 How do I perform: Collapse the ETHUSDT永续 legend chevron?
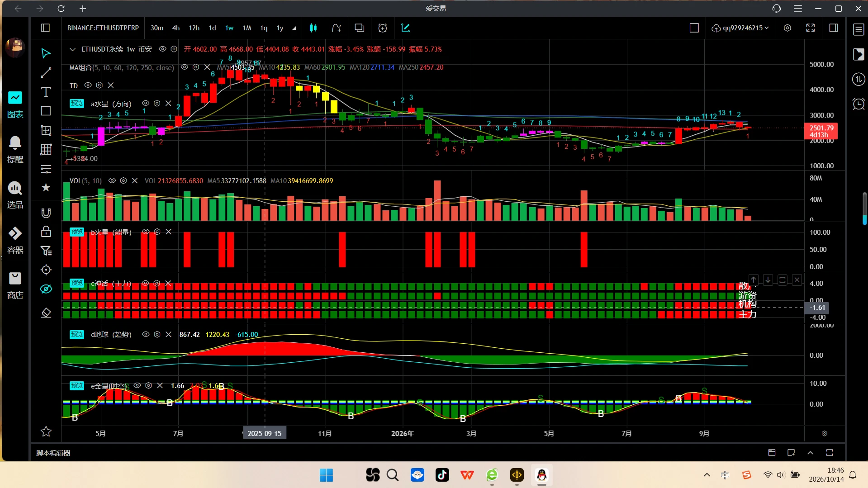click(x=72, y=49)
